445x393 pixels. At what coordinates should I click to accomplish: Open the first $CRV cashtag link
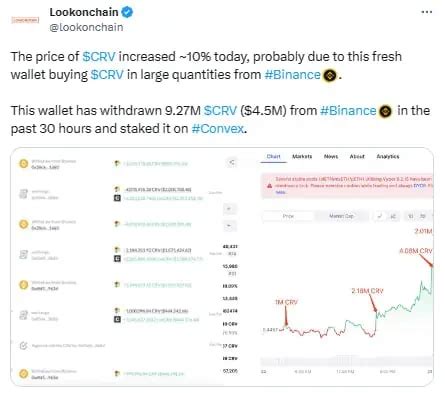(99, 57)
